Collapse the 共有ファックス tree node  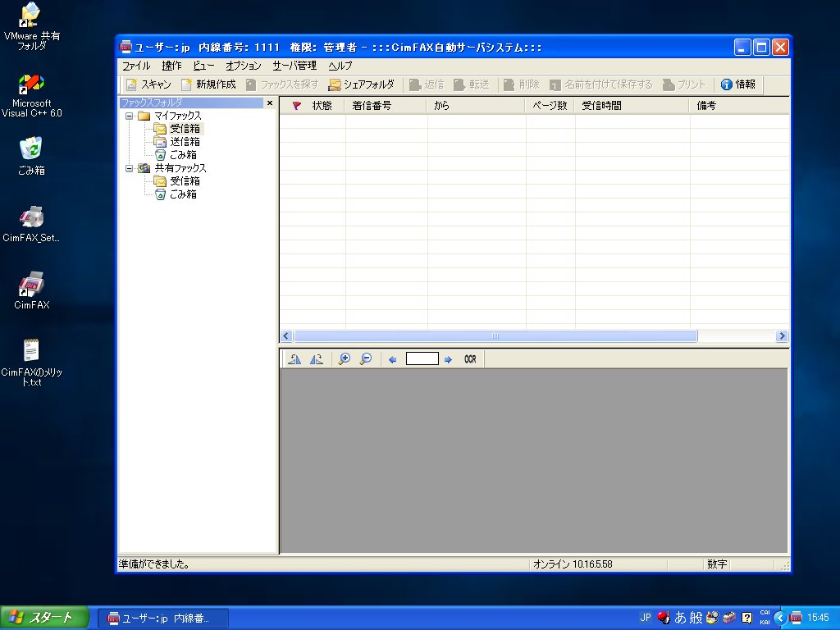pyautogui.click(x=129, y=168)
